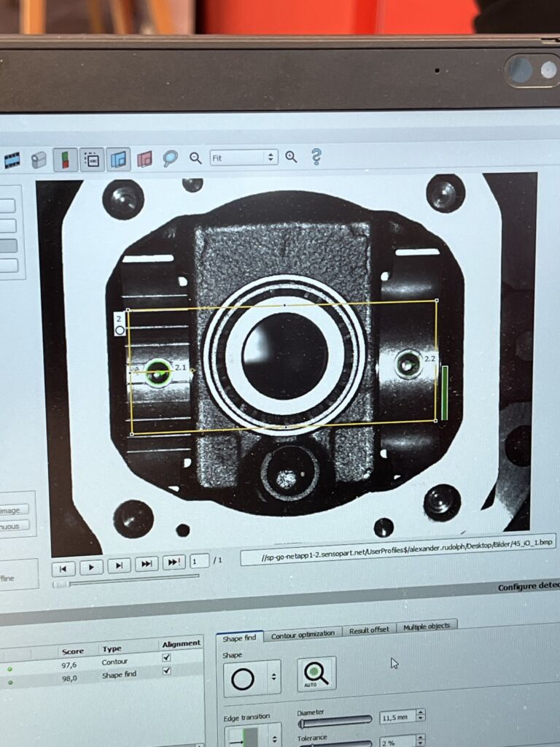This screenshot has height=747, width=560.
Task: Click the filmstrip icon in the toolbar
Action: [x=12, y=160]
